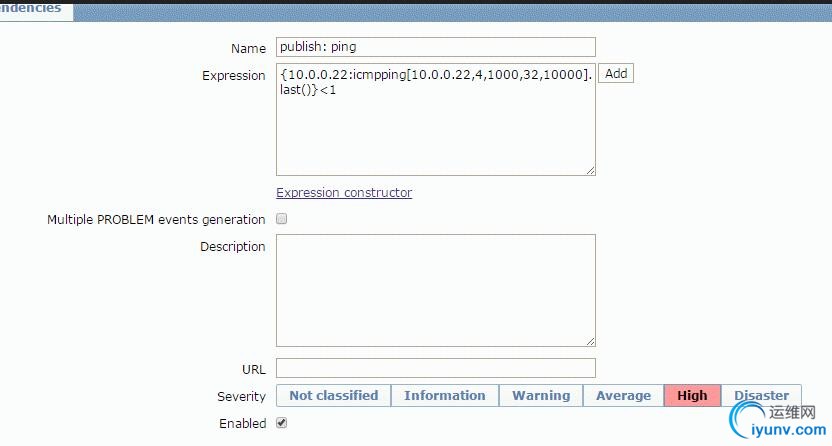Set severity to Disaster
832x446 pixels.
pos(761,395)
